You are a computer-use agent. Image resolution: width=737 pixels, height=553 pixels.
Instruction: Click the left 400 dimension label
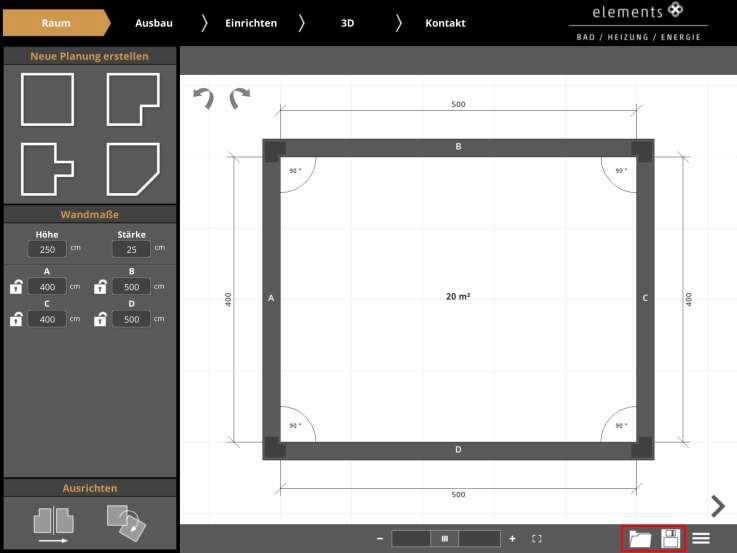228,299
